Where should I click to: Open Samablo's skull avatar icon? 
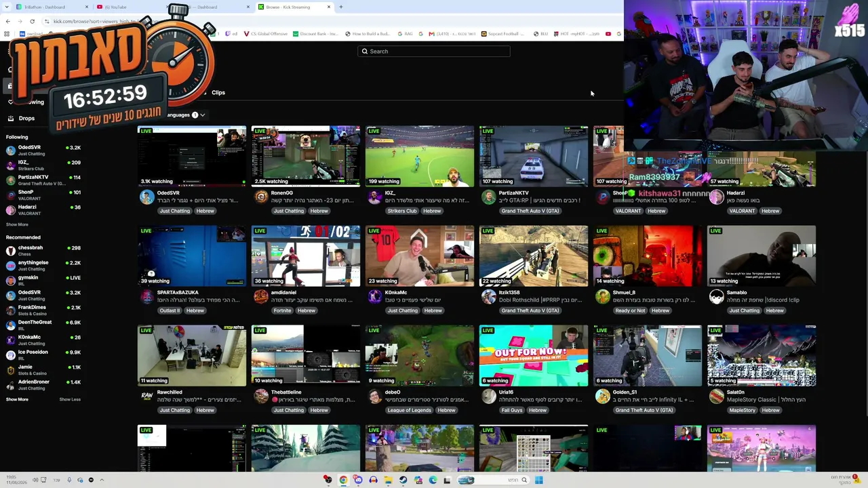point(717,297)
